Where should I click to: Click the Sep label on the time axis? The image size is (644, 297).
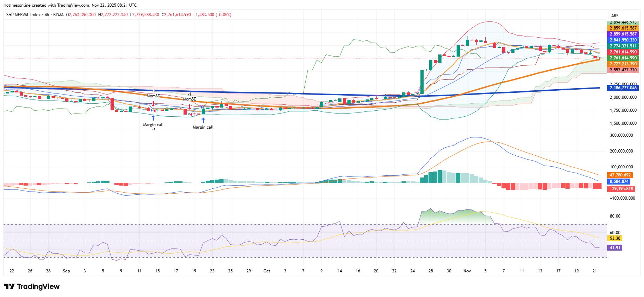click(66, 271)
